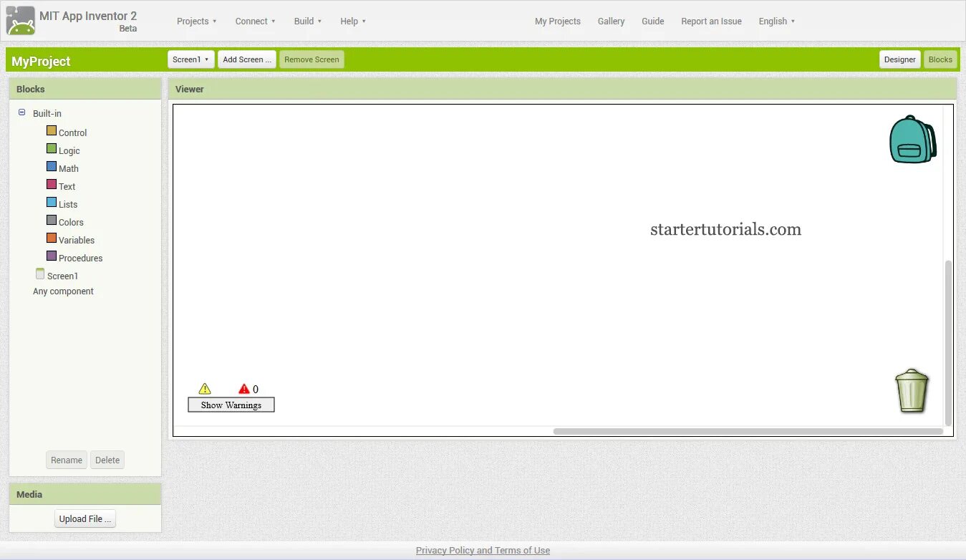
Task: Click the viewer horizontal scrollbar
Action: click(x=748, y=431)
